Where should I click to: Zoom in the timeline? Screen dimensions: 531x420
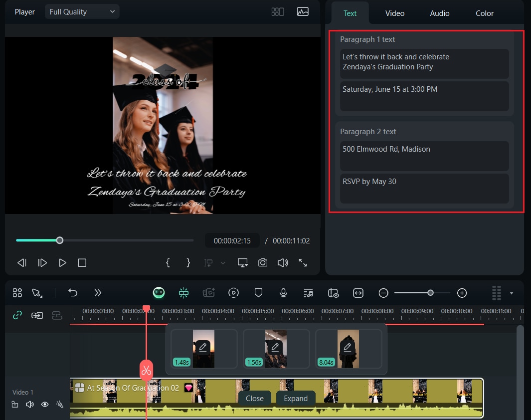coord(462,293)
